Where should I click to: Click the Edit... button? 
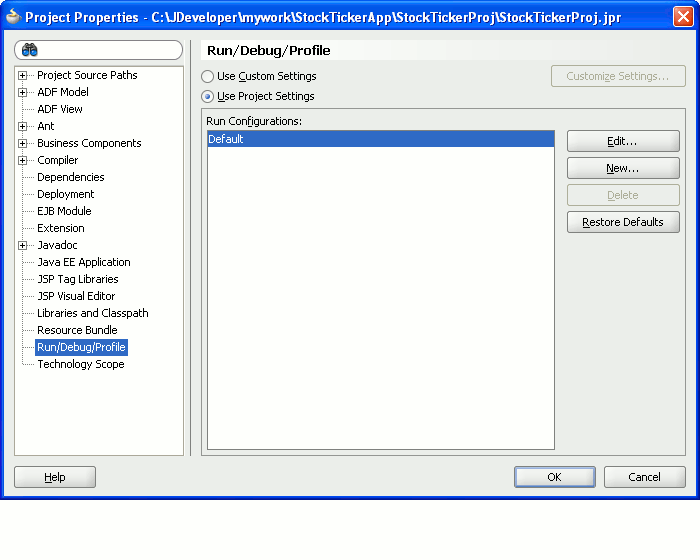623,141
